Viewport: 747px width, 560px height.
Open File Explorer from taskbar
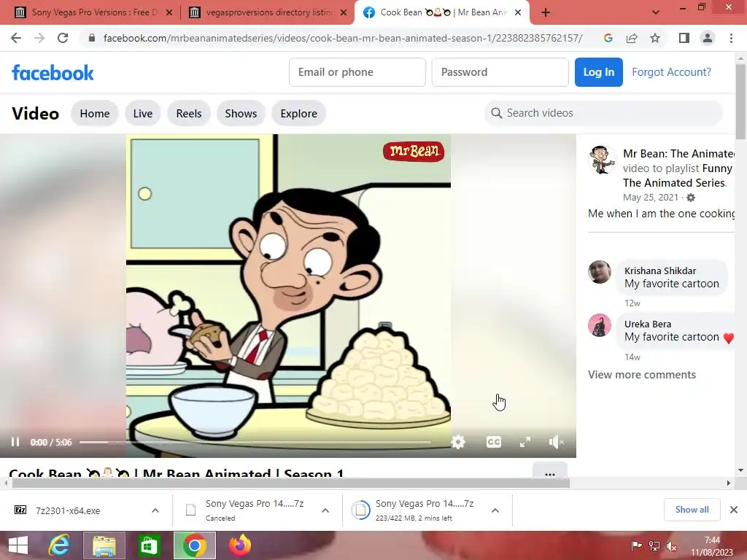pos(104,545)
